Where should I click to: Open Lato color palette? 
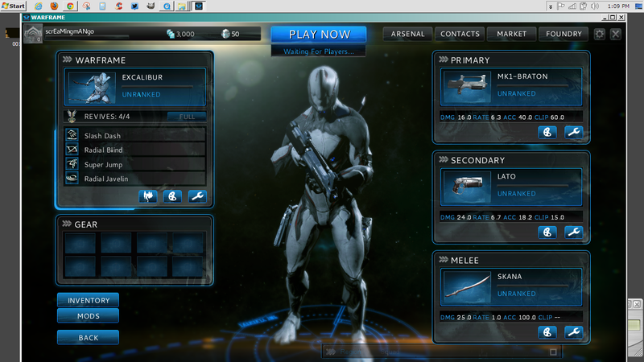click(x=547, y=232)
